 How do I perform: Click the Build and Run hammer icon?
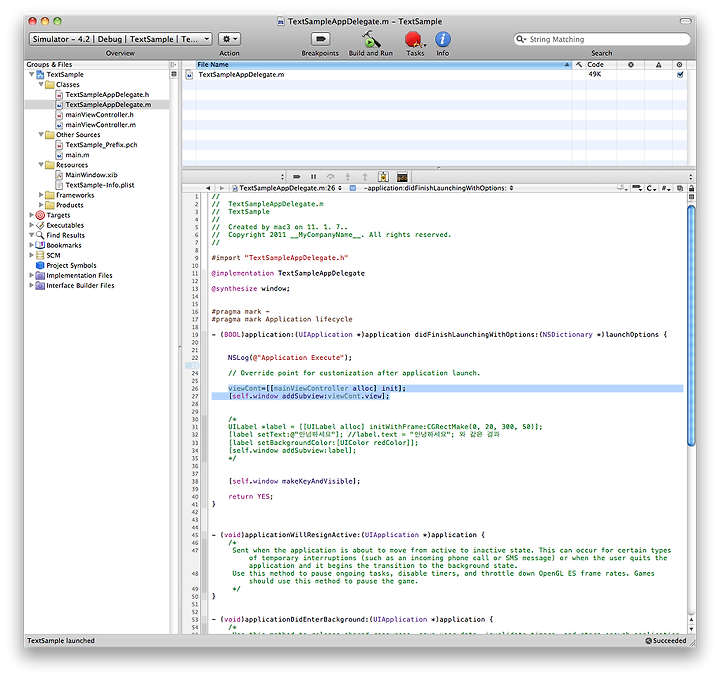pyautogui.click(x=371, y=39)
